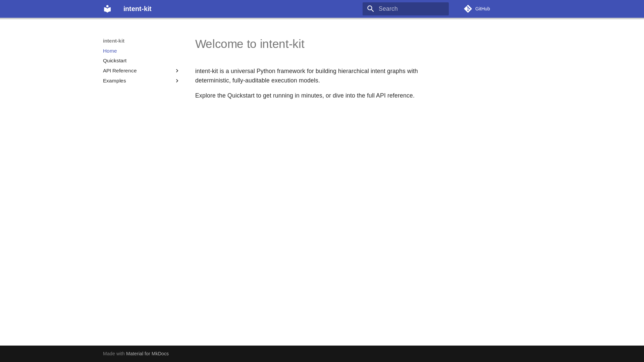
Task: Click the intent-kit title in the header
Action: 138,9
